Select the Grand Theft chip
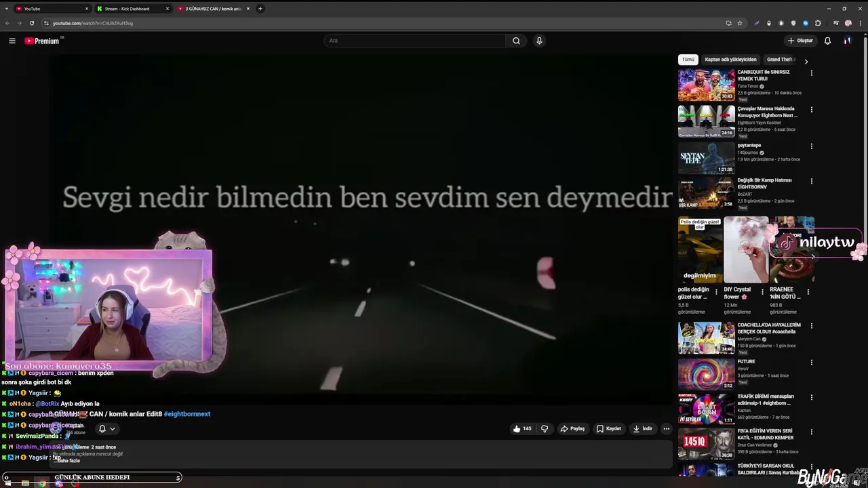Viewport: 868px width, 488px height. click(781, 60)
